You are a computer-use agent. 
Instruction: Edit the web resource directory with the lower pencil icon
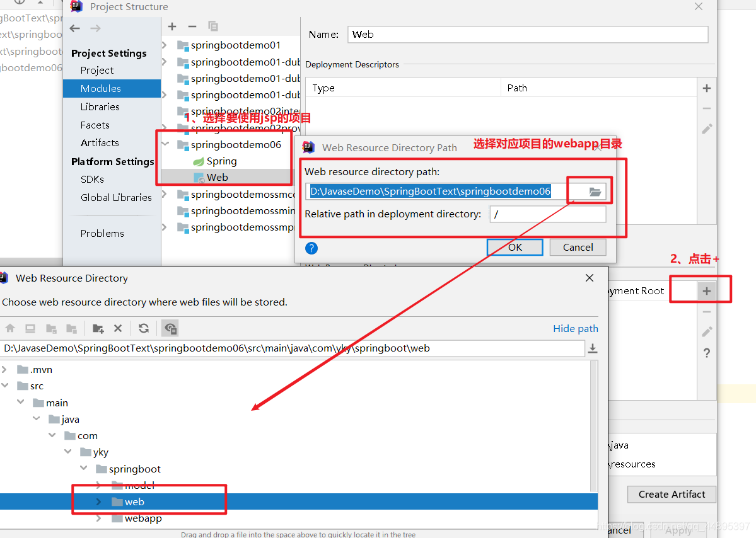[707, 332]
